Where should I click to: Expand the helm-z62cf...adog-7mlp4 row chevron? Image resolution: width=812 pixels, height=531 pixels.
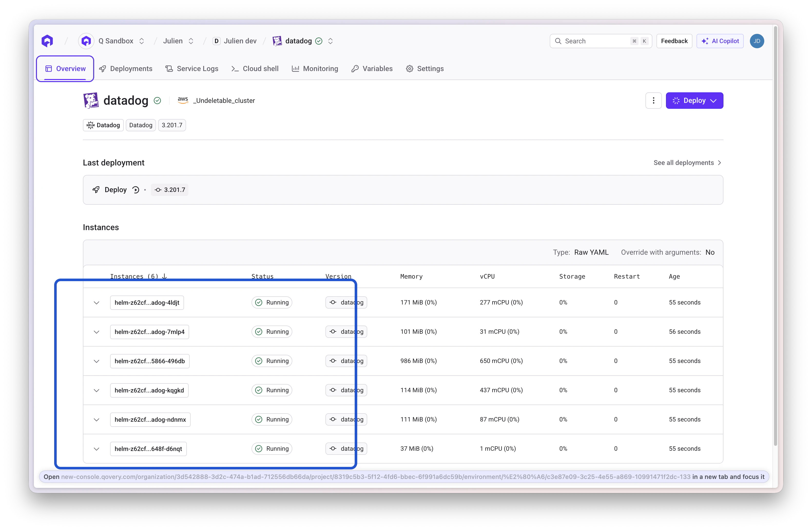pyautogui.click(x=96, y=332)
